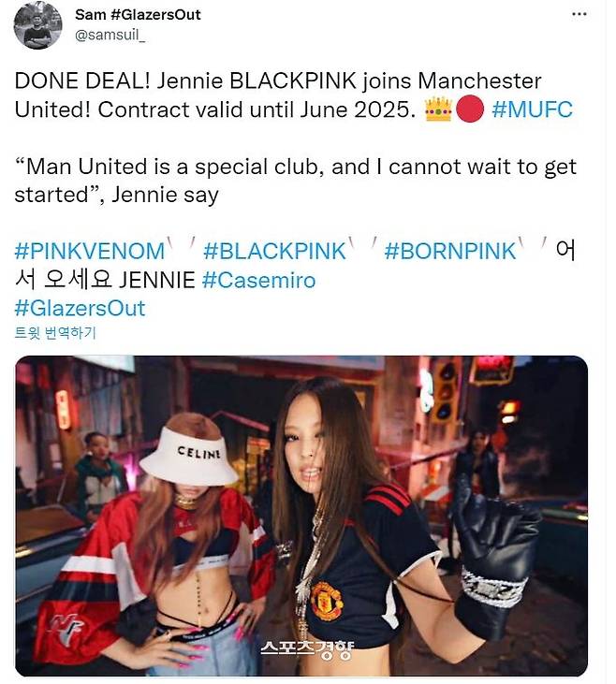
Task: Open the #PINKVENOM hashtag
Action: tap(90, 252)
